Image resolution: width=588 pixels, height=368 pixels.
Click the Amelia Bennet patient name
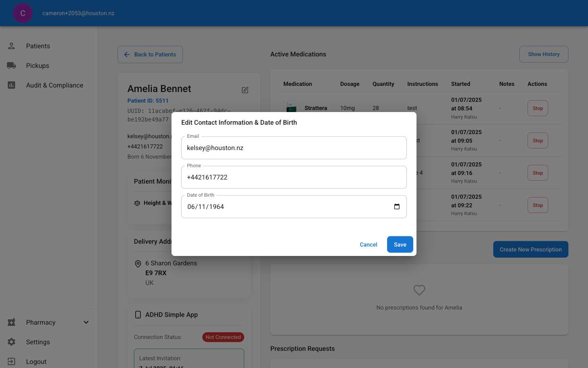159,89
